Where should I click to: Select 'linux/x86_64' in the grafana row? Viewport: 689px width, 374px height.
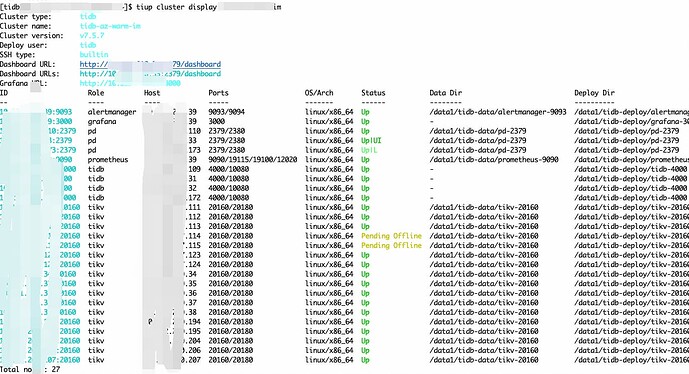pyautogui.click(x=329, y=122)
